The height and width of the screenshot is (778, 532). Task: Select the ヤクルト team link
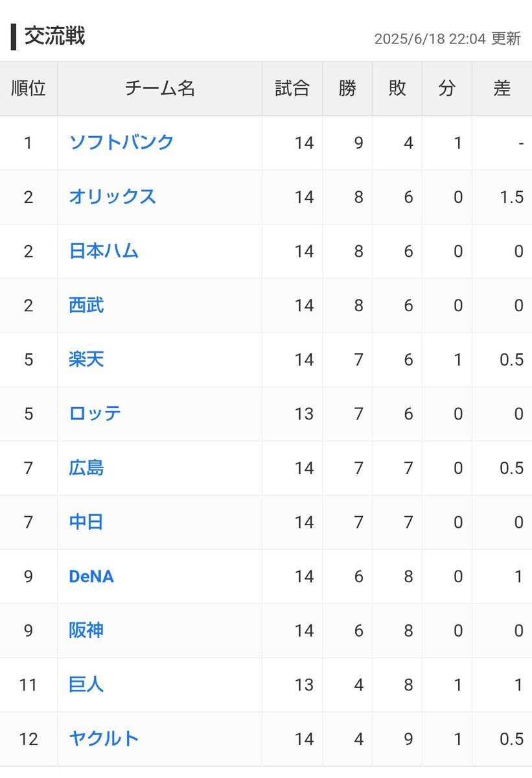tap(104, 738)
